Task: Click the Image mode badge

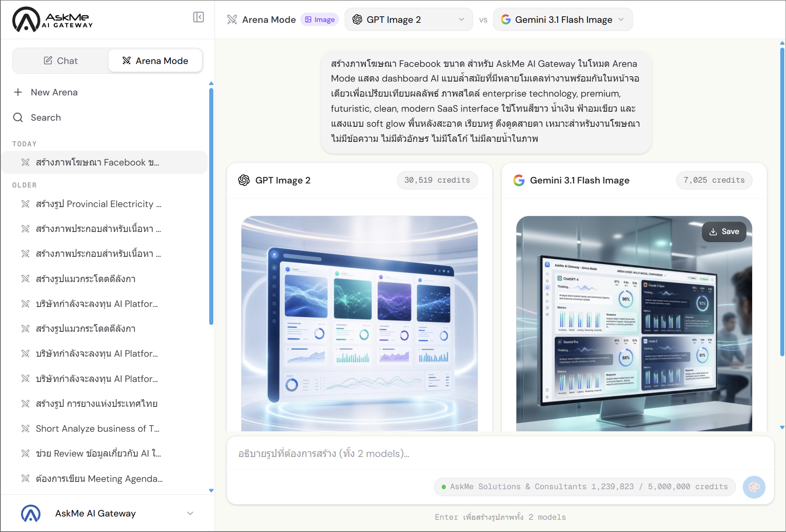Action: tap(320, 20)
